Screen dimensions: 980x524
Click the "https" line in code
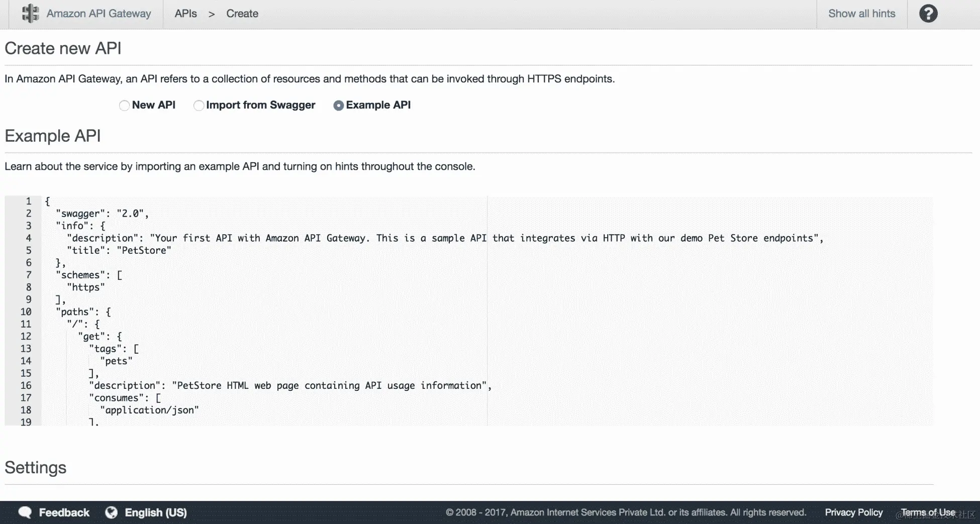tap(85, 287)
